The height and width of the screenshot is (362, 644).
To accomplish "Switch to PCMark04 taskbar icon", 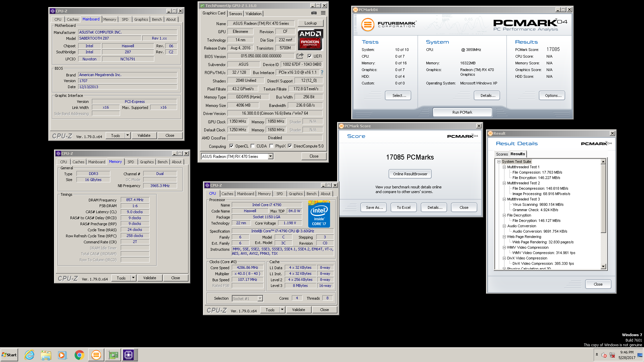I will click(x=96, y=355).
